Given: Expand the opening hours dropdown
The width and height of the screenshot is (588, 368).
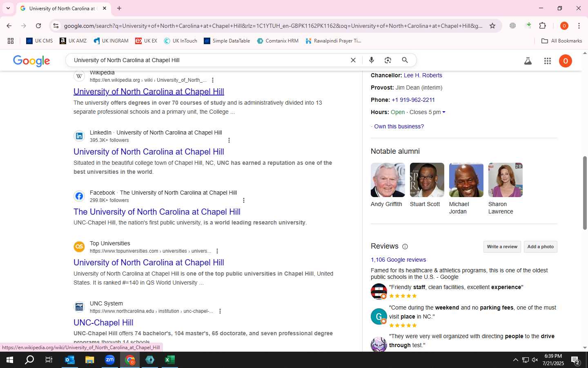Looking at the screenshot, I should [444, 112].
